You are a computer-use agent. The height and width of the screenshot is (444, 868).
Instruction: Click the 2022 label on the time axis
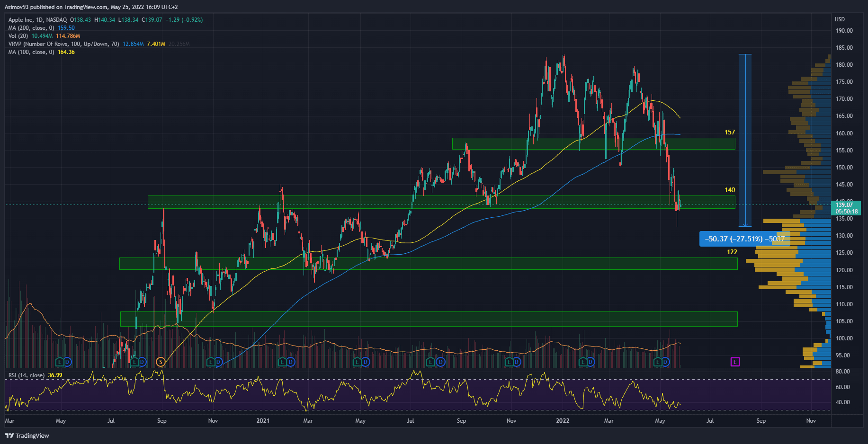563,421
